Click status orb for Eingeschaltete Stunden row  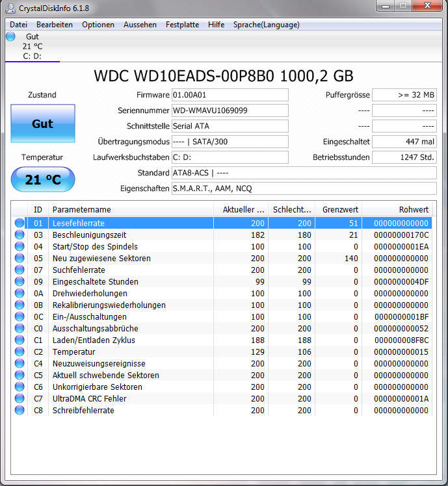(20, 281)
